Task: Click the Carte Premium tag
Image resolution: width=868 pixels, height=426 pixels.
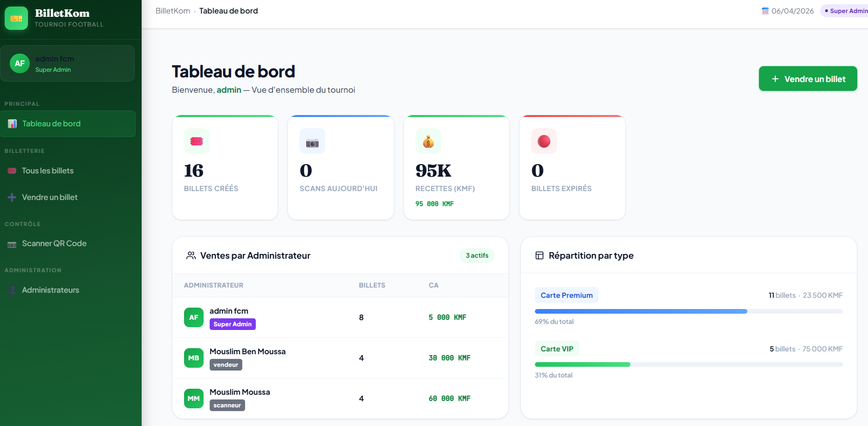Action: (x=567, y=295)
